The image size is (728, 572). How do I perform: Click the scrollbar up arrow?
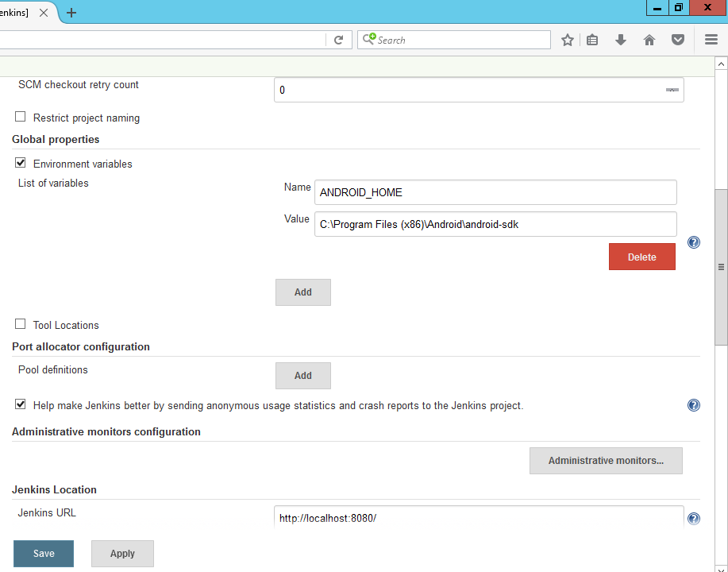point(721,64)
